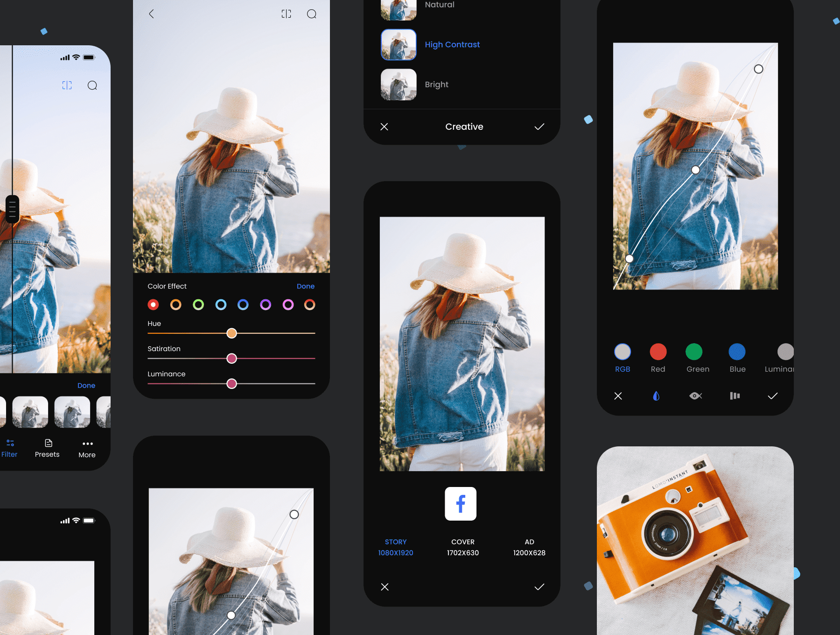Select the AD 1200x628 tab

pyautogui.click(x=529, y=547)
